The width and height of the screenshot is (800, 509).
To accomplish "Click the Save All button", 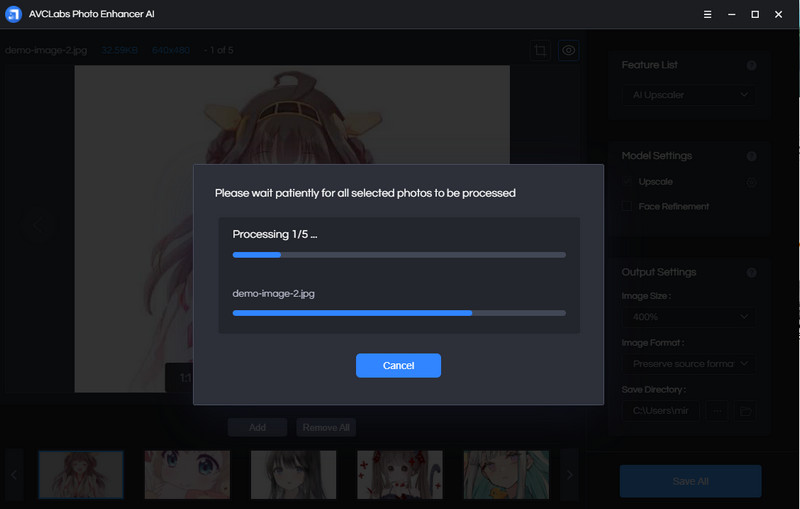I will [x=690, y=481].
